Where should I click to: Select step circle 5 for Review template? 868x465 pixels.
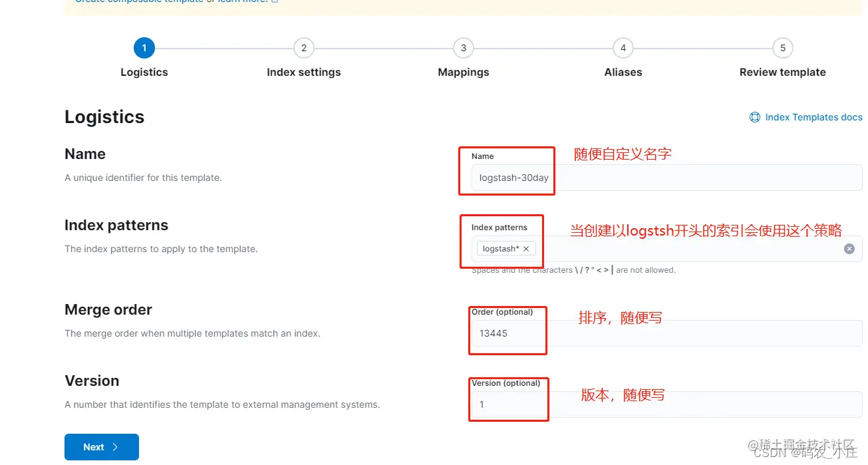(x=782, y=47)
